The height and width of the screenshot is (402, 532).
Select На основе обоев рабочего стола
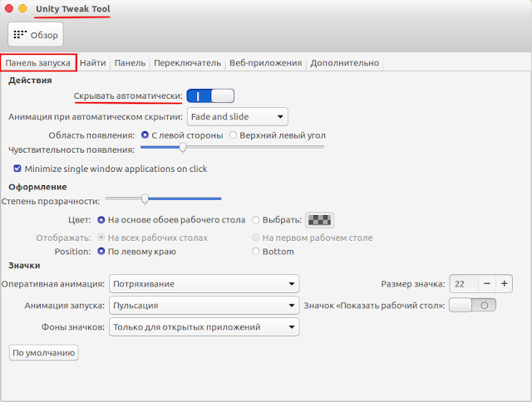[171, 220]
